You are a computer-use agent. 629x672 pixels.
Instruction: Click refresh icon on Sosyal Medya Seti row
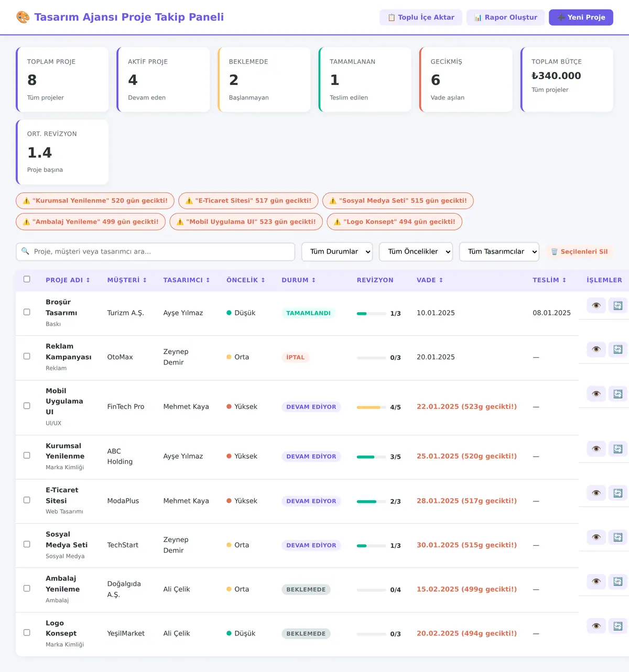pos(618,537)
